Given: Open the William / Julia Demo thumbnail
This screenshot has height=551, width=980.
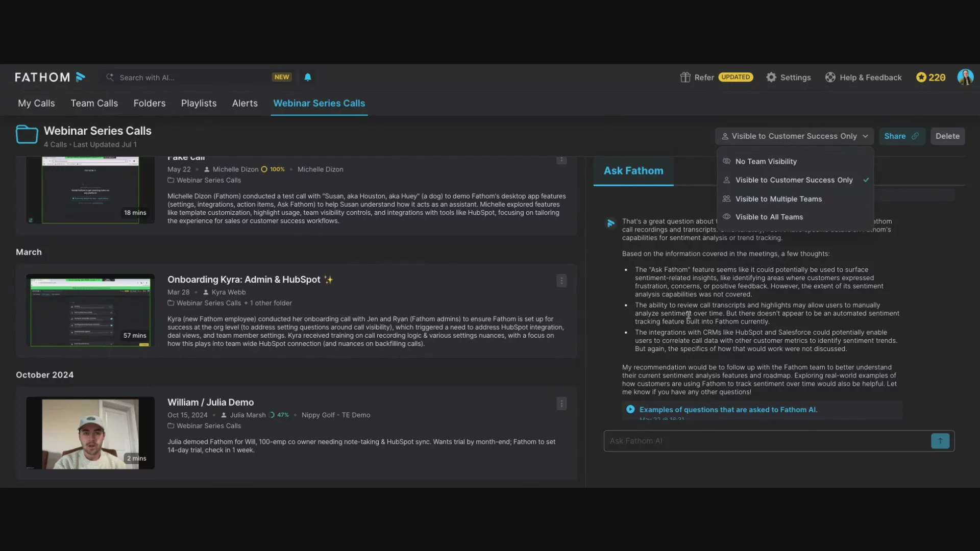Looking at the screenshot, I should 90,433.
